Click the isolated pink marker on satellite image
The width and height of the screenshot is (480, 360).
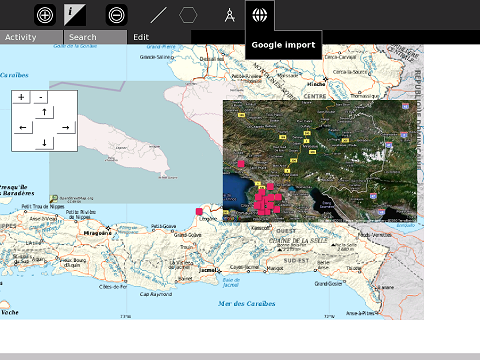tap(241, 164)
